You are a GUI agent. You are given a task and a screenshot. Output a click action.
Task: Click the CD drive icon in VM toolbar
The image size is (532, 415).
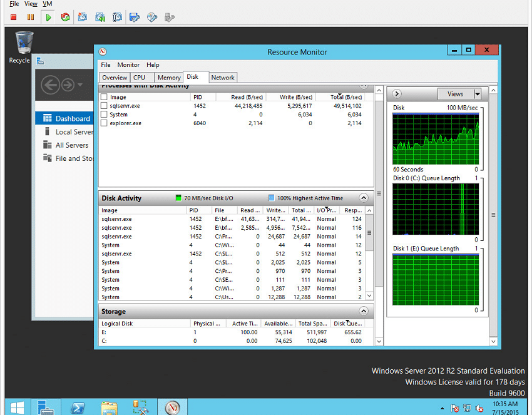pos(152,17)
